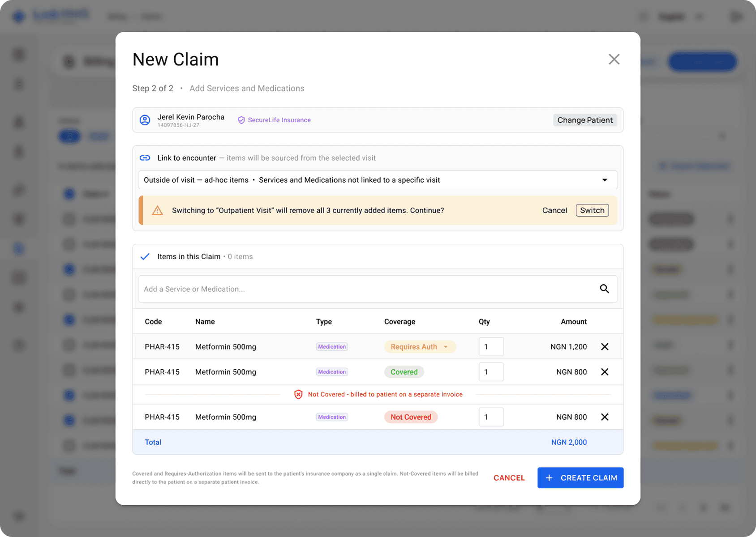Dismiss the warning with Cancel
Viewport: 756px width, 537px height.
click(554, 210)
